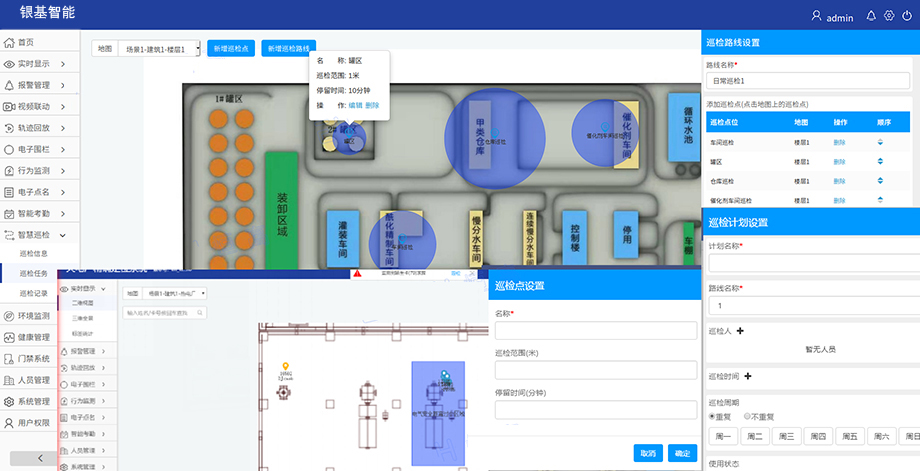920x471 pixels.
Task: Click the notification bell icon
Action: [870, 16]
